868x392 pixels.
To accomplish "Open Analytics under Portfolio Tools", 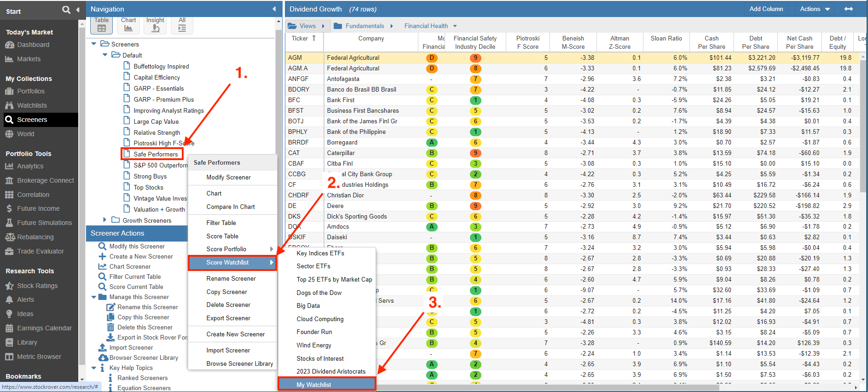I will (30, 166).
